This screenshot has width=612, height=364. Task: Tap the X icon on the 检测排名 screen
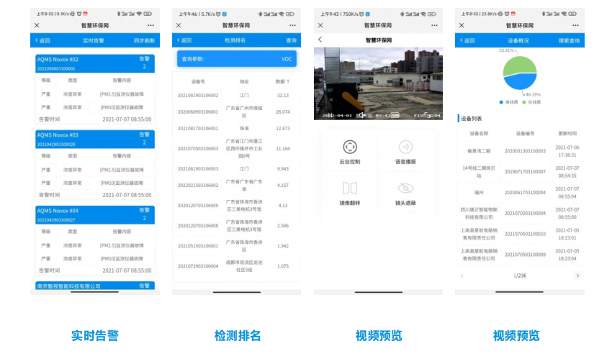coord(179,25)
